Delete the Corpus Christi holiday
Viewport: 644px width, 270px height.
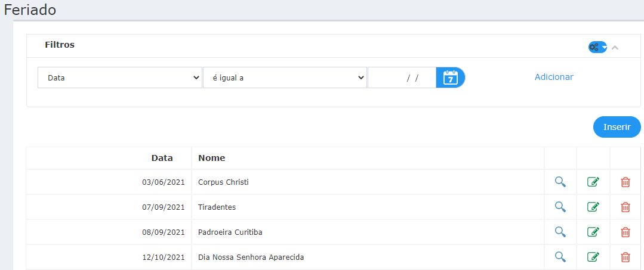(625, 182)
